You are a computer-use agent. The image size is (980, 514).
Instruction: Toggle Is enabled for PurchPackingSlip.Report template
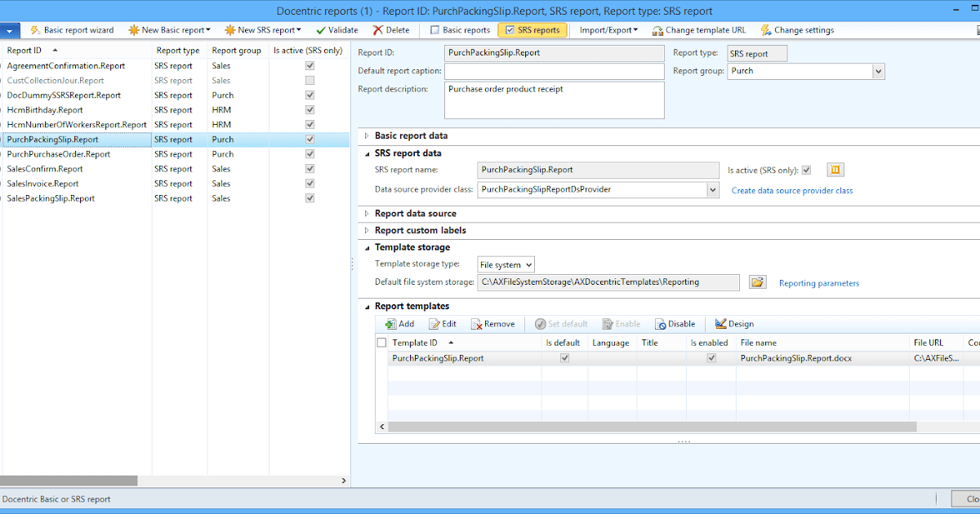(711, 358)
